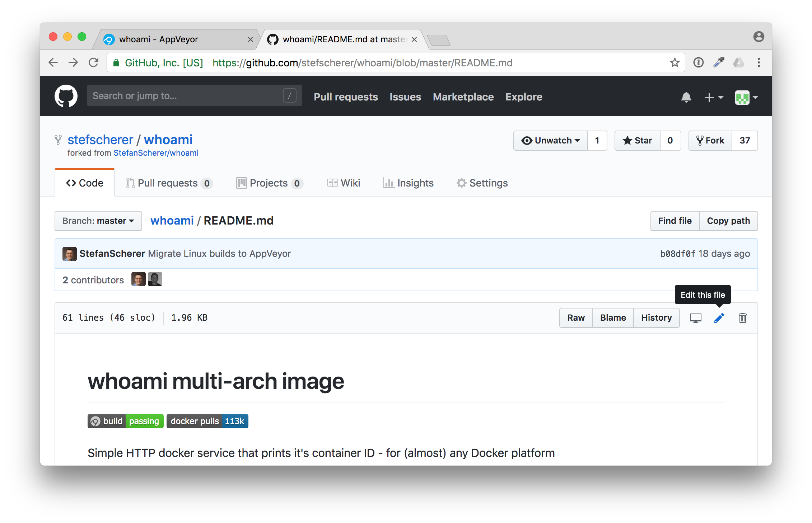Select the Insights tab
This screenshot has width=812, height=523.
(x=414, y=183)
